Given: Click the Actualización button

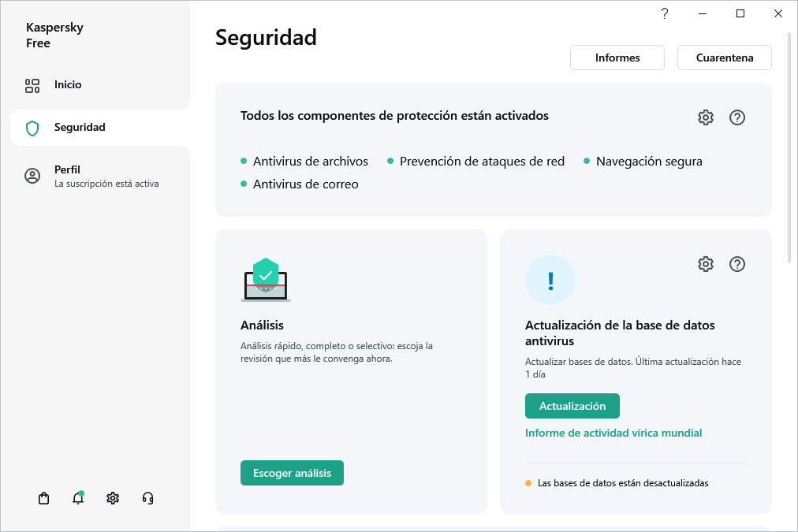Looking at the screenshot, I should [572, 405].
